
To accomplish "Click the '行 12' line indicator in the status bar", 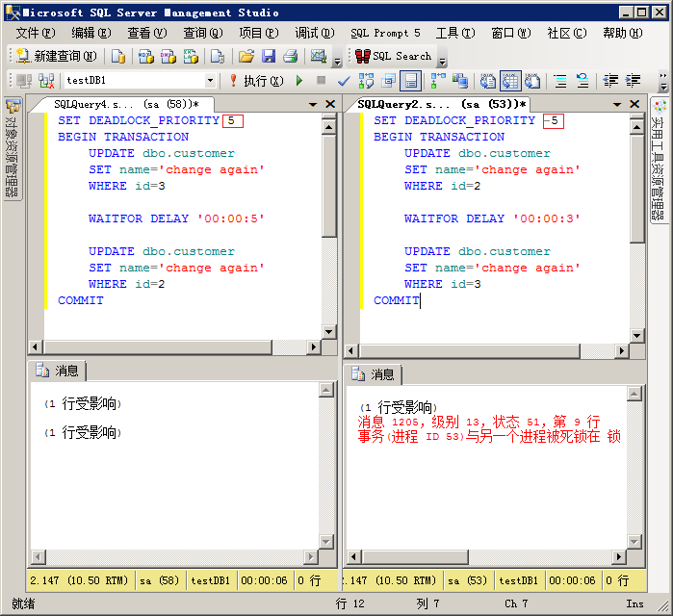I will pos(349,604).
